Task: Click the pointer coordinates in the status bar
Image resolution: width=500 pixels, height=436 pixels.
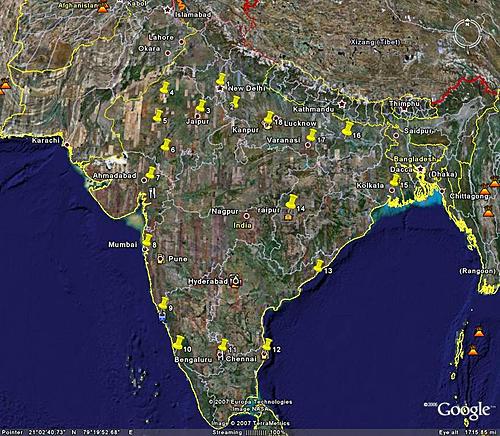Action: point(67,432)
